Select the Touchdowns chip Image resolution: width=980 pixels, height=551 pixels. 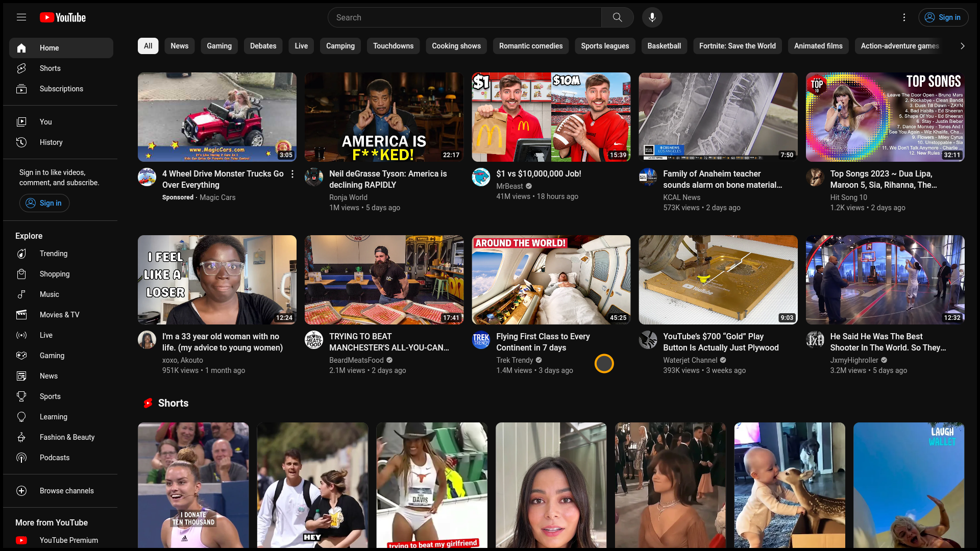click(x=394, y=46)
